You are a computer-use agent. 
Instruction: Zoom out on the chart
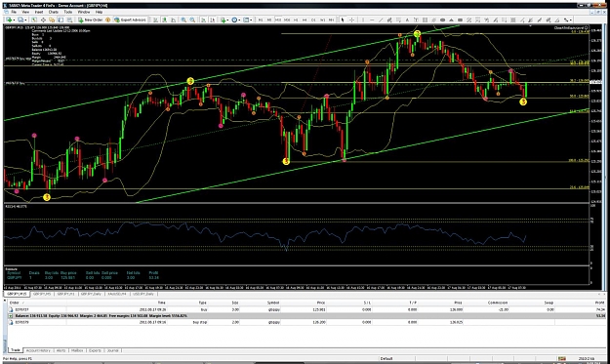point(192,20)
